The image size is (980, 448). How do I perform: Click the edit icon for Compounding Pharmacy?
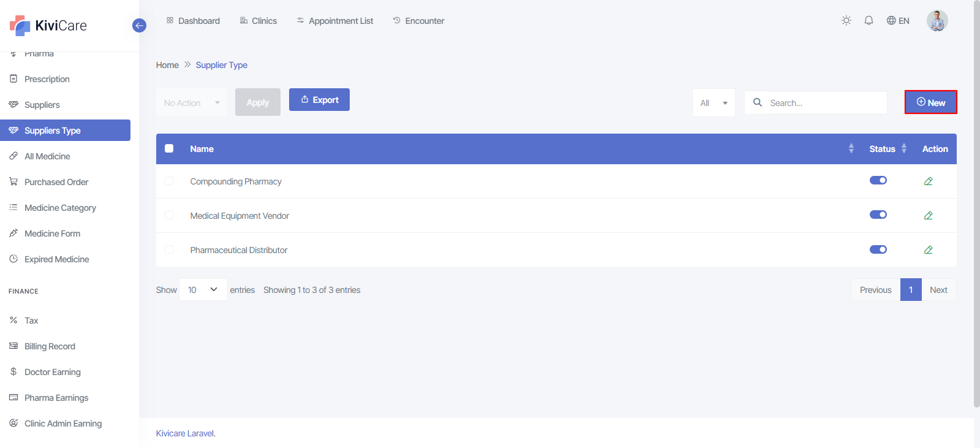pyautogui.click(x=928, y=181)
